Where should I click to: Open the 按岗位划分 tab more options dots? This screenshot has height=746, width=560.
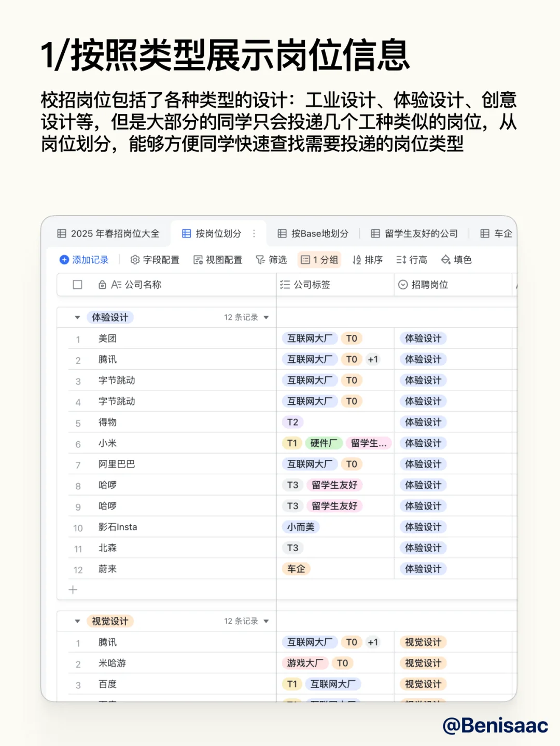click(x=254, y=233)
